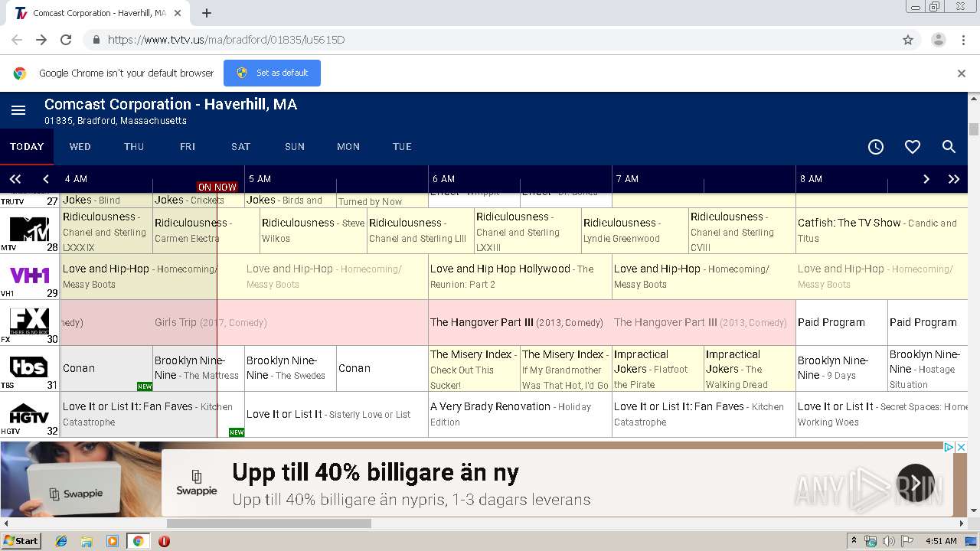The height and width of the screenshot is (551, 980).
Task: Switch to the THU tab
Action: click(134, 147)
